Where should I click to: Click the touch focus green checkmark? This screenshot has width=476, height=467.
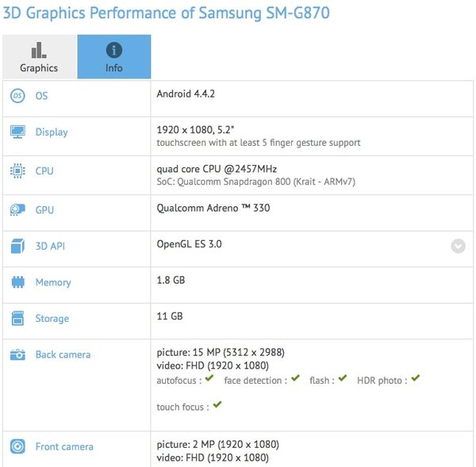[x=217, y=405]
